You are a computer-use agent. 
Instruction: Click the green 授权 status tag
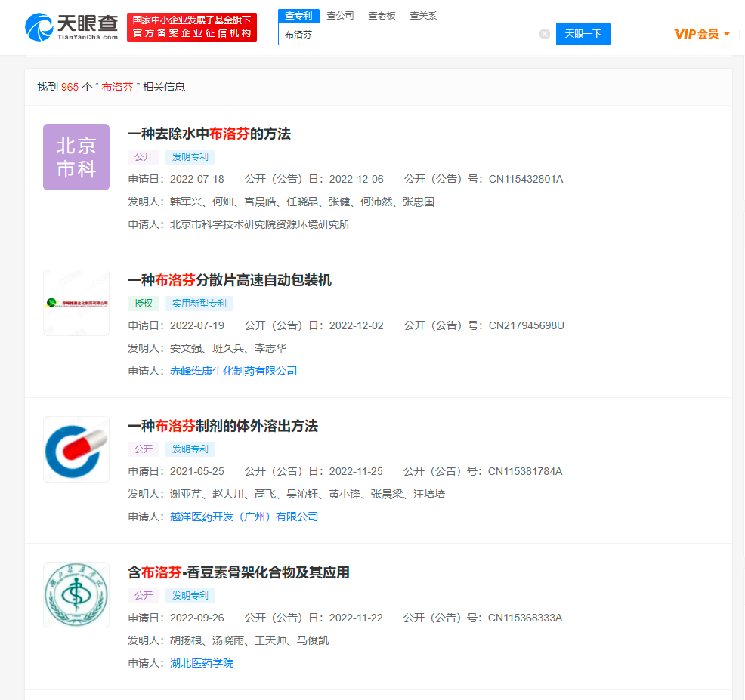144,303
